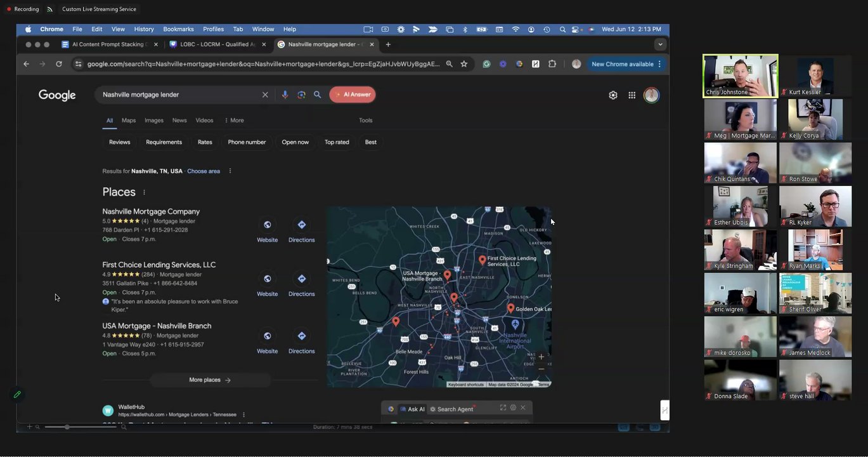Reload the page in Chrome

[59, 64]
